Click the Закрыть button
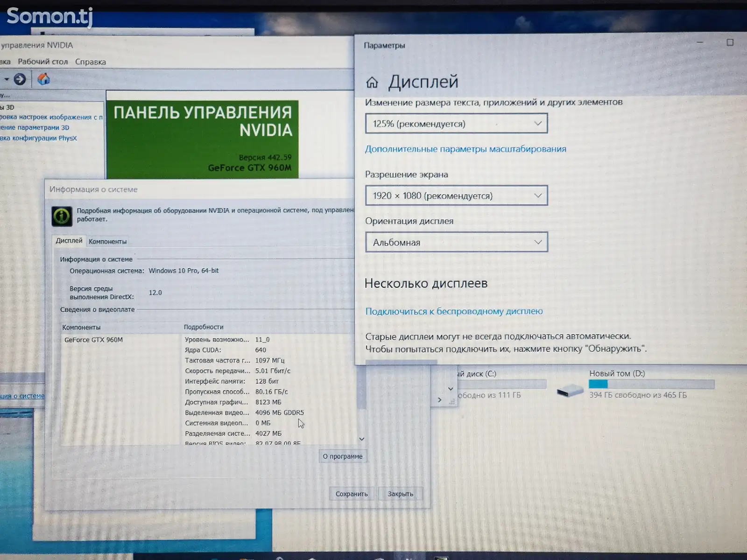747x560 pixels. coord(400,494)
